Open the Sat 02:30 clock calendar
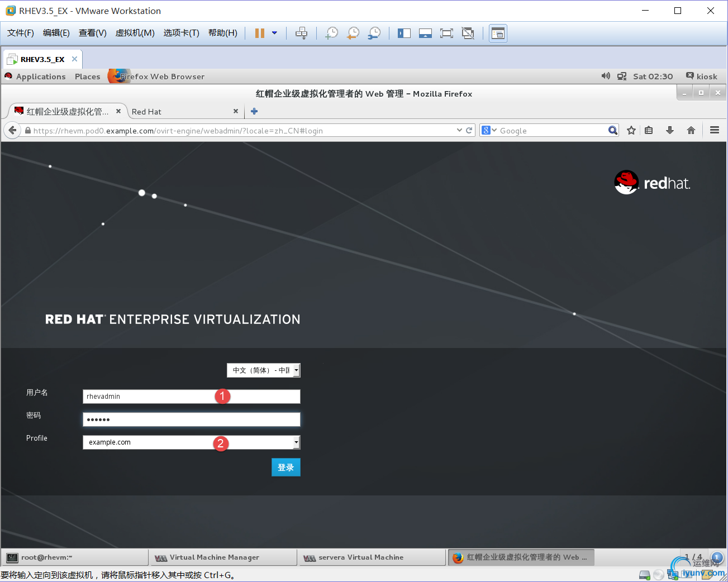 tap(653, 77)
